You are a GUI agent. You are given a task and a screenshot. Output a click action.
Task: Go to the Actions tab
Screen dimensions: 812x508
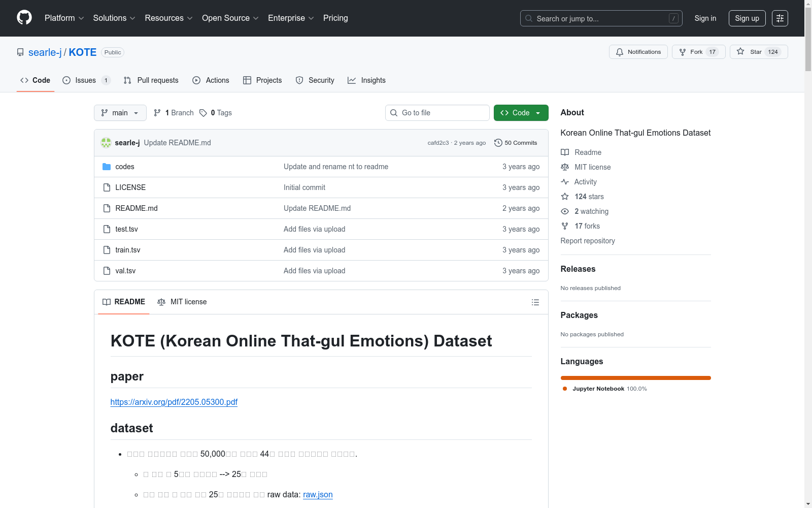[x=211, y=80]
